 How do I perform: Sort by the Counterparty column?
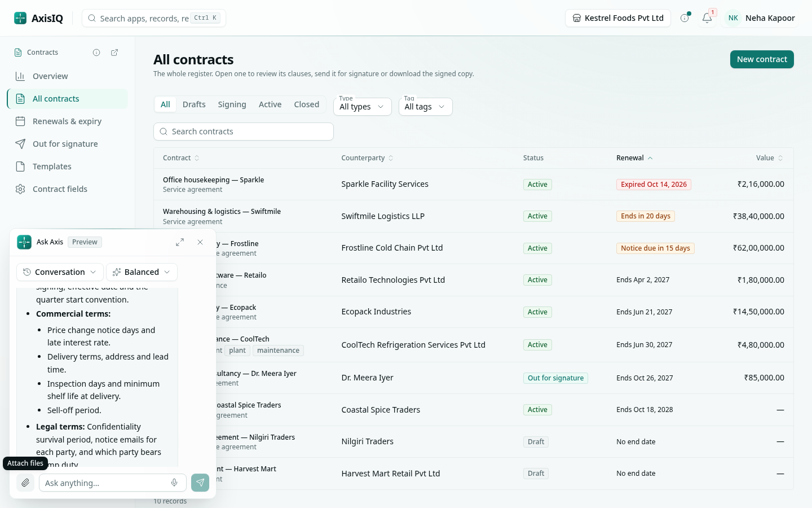point(367,158)
